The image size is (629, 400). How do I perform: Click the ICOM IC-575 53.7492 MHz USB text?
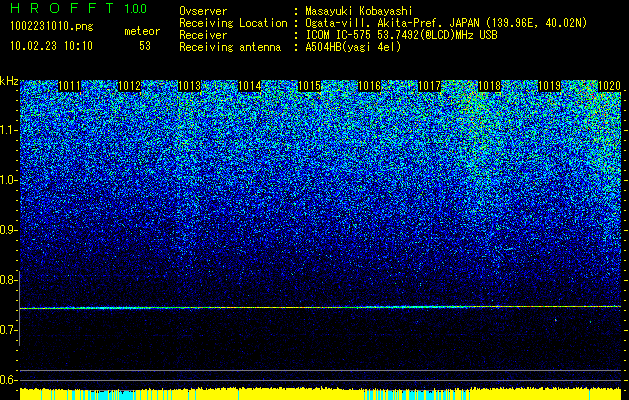401,35
